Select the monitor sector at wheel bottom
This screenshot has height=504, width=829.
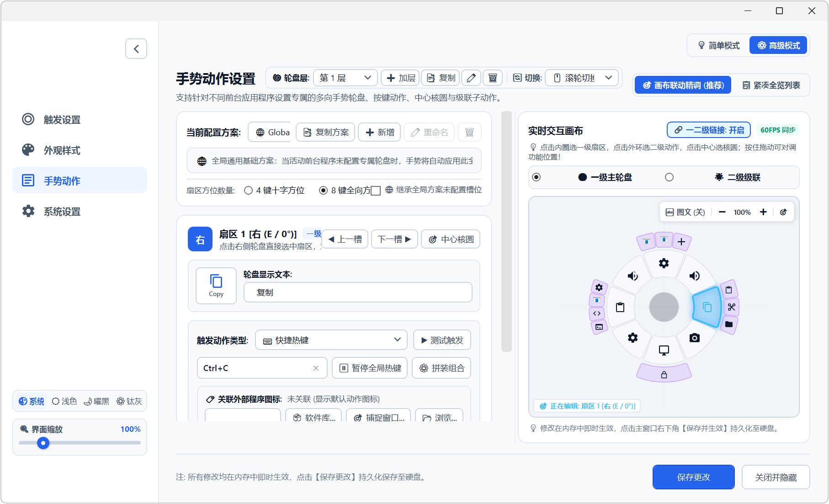(664, 350)
